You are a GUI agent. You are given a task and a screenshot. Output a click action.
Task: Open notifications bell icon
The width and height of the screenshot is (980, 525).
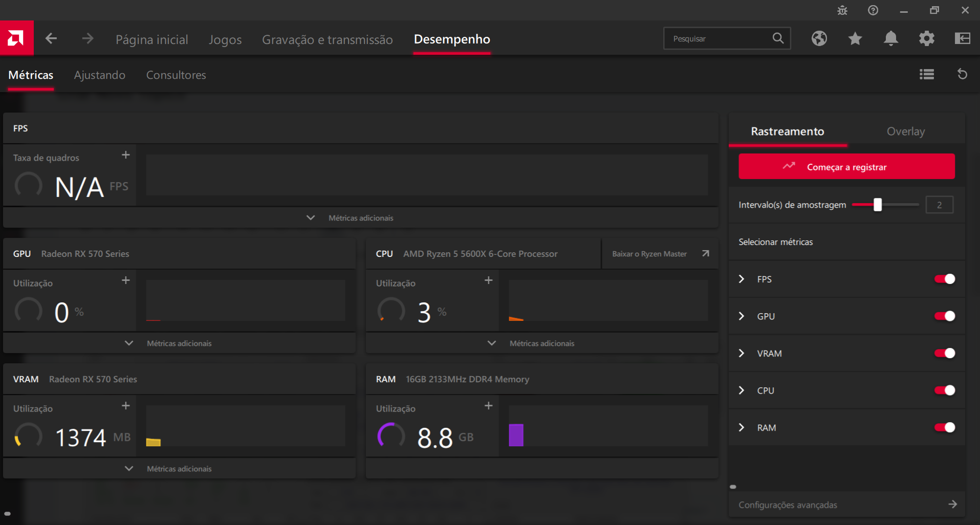[x=891, y=38]
